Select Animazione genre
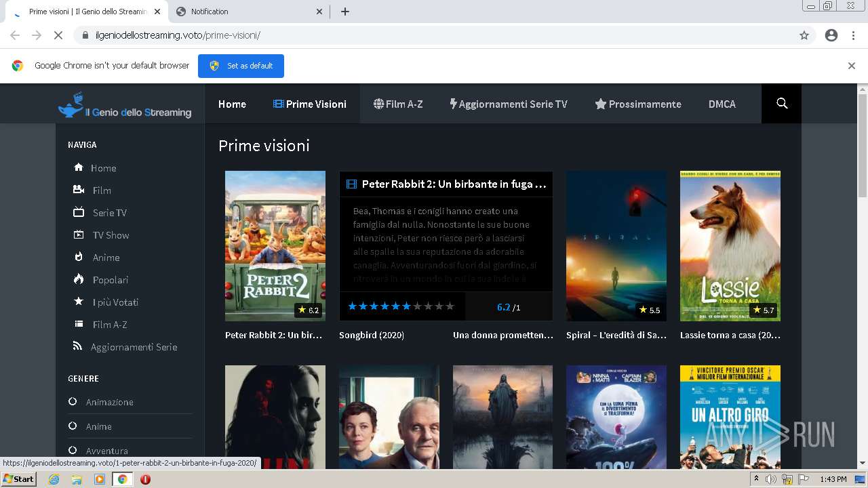The width and height of the screenshot is (868, 488). click(x=109, y=402)
